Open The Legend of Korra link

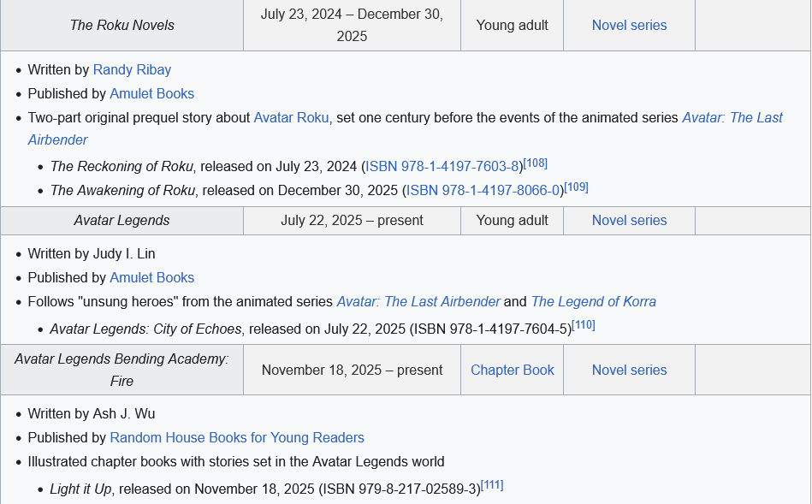click(x=594, y=301)
